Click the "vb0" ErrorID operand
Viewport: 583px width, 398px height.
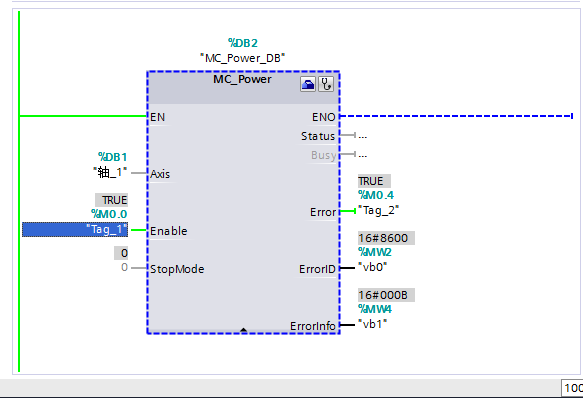(x=373, y=267)
